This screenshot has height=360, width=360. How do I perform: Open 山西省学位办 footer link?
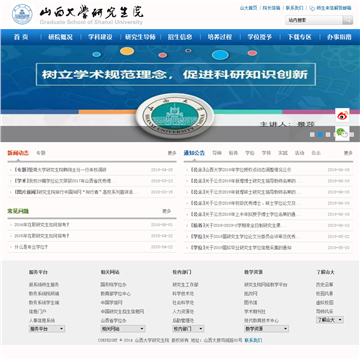pos(113,321)
